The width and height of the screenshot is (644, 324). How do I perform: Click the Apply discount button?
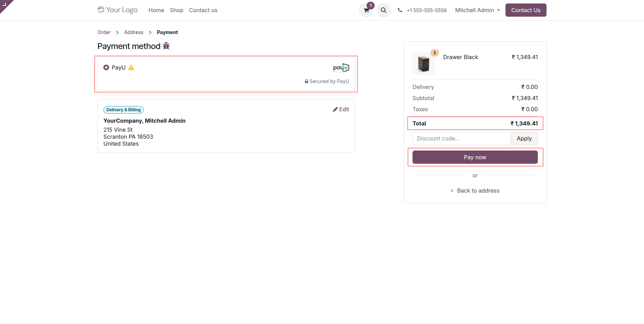524,138
